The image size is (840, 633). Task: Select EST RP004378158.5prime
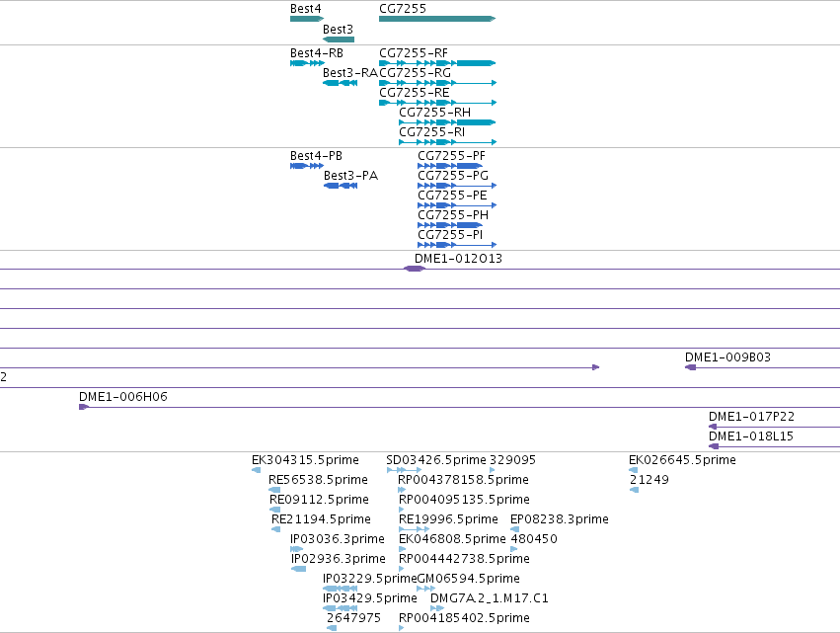tap(463, 480)
